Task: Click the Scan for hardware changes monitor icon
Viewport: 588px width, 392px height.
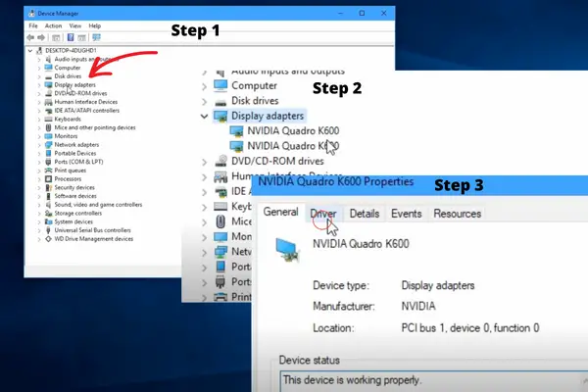Action: [96, 37]
